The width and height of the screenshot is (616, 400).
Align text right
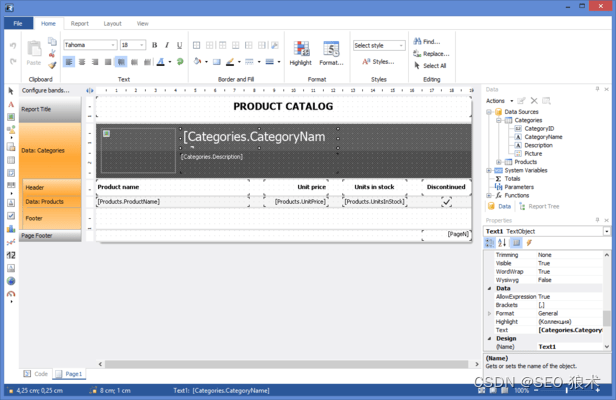pyautogui.click(x=95, y=62)
